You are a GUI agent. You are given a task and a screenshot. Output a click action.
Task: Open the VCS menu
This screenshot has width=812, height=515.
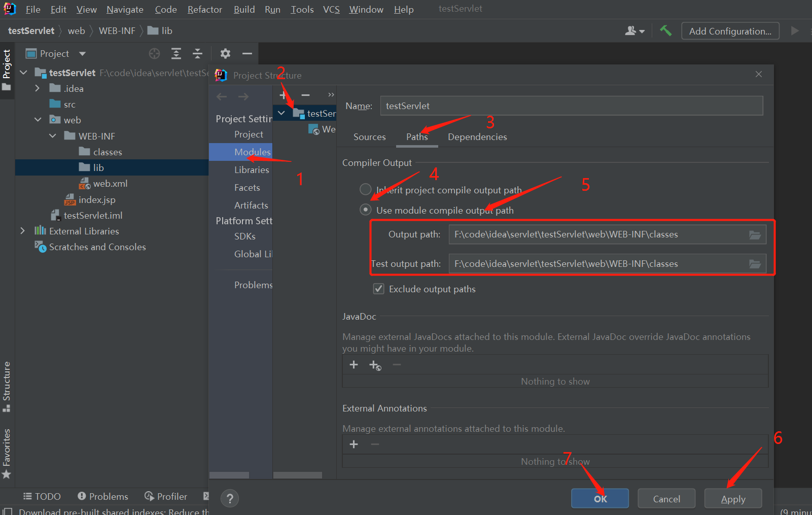point(331,10)
